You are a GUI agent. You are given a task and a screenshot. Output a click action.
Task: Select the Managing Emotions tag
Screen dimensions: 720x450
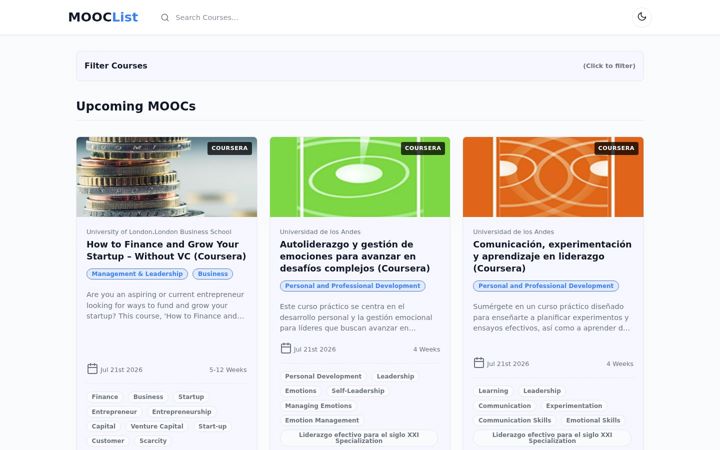click(x=318, y=406)
